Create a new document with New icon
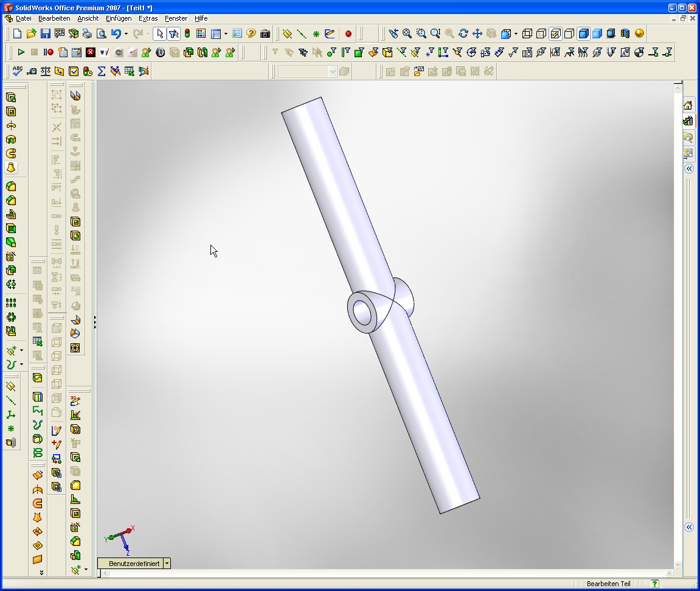 coord(18,33)
